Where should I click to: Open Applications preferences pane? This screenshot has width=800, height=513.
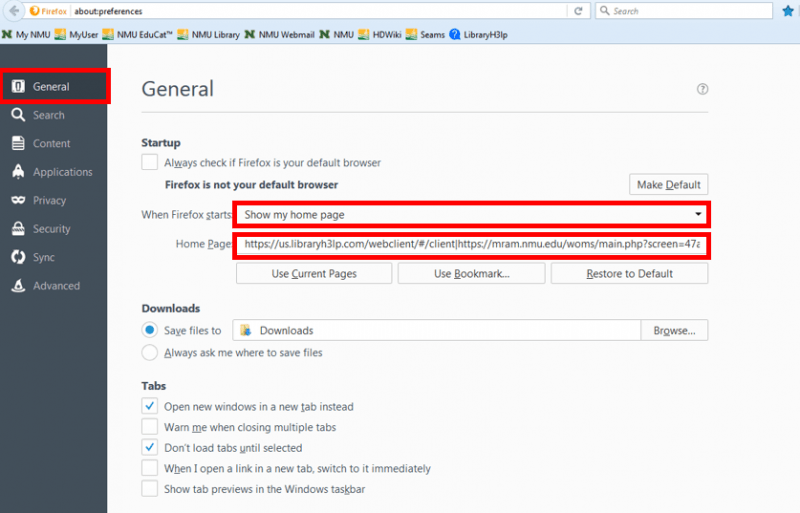click(x=54, y=172)
